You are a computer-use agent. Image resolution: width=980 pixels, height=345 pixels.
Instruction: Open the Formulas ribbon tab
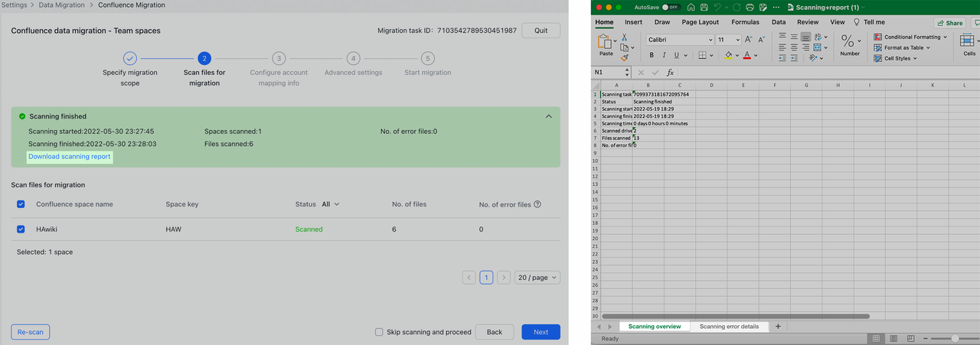(744, 22)
